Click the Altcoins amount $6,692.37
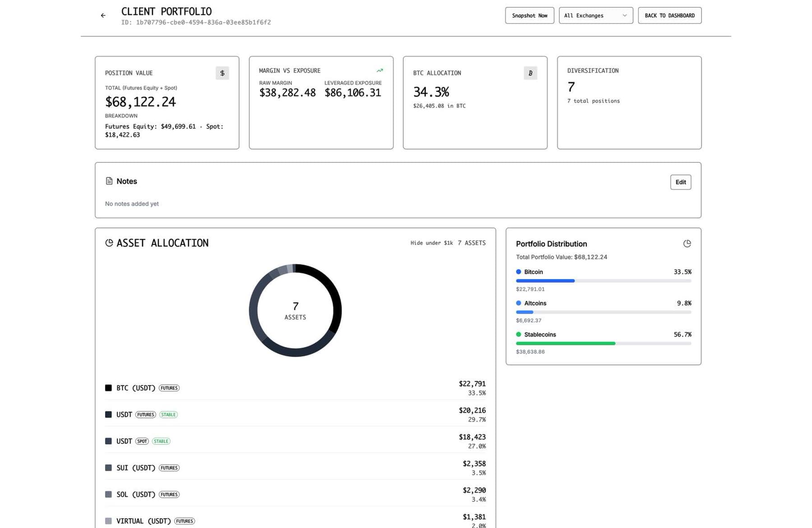This screenshot has height=528, width=812. [529, 320]
